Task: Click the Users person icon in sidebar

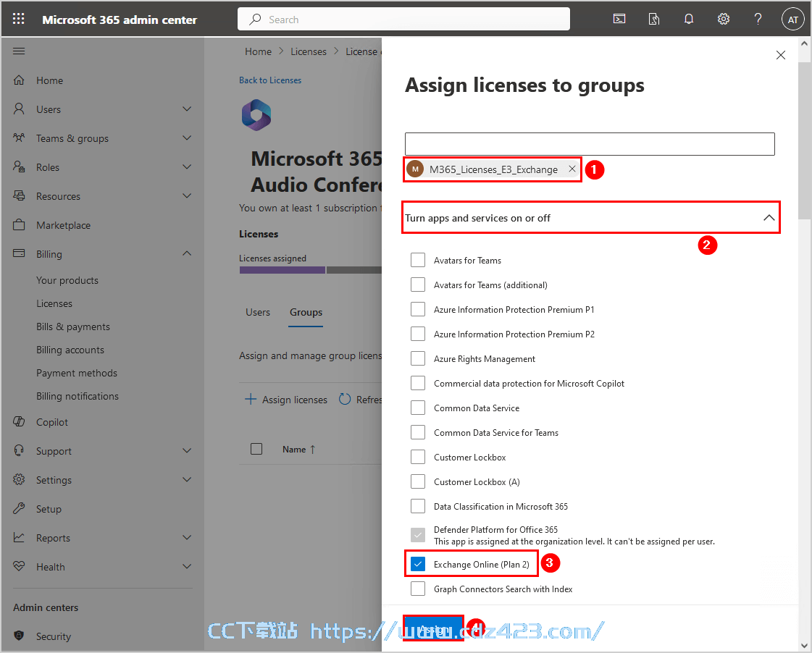Action: click(x=19, y=109)
